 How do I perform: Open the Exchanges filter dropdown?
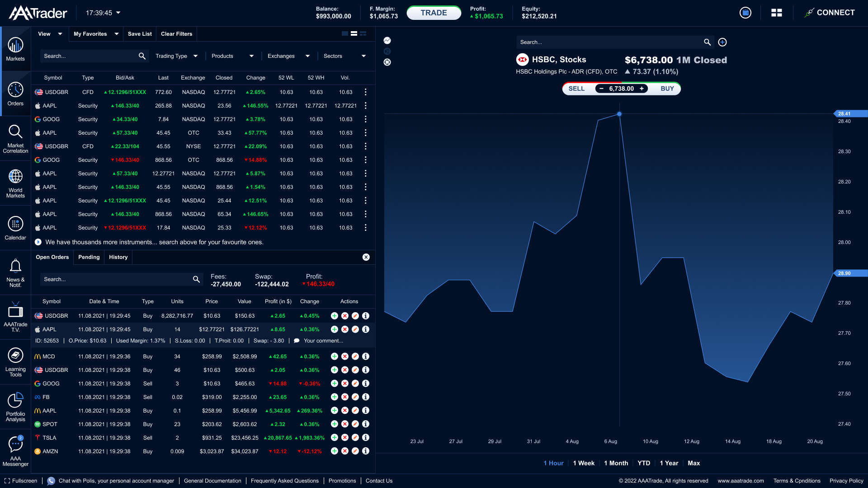(288, 56)
